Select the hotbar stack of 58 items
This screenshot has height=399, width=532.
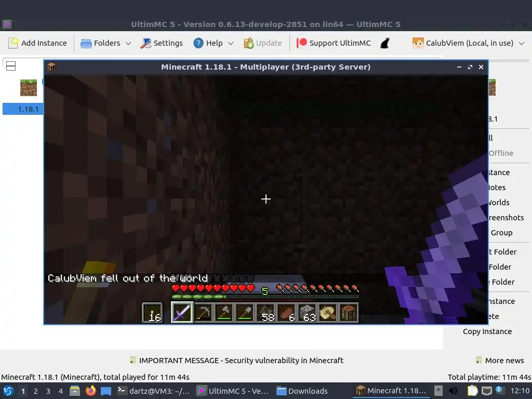265,312
